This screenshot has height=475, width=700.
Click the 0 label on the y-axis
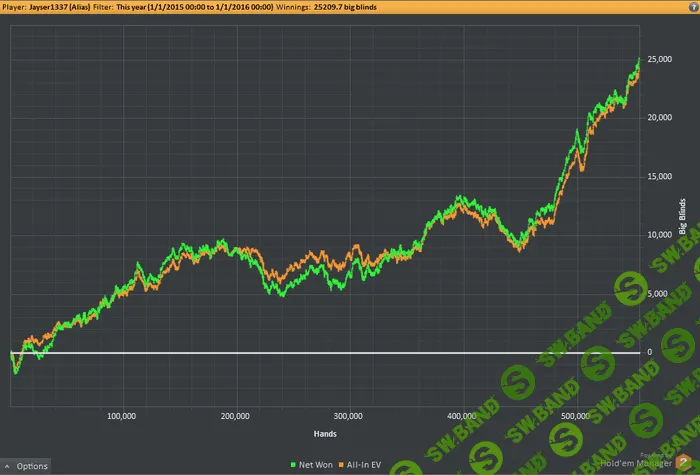(651, 352)
